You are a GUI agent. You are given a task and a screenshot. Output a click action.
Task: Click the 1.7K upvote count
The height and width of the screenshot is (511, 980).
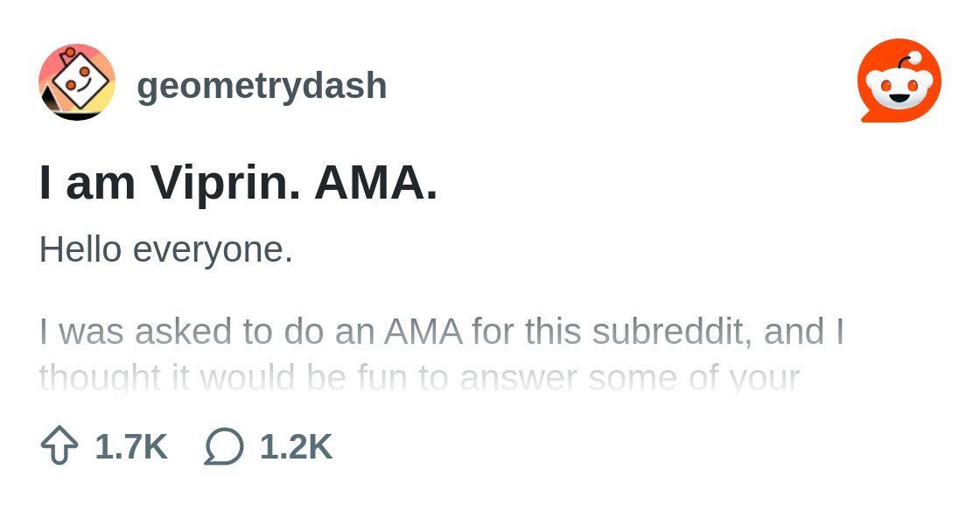click(130, 447)
